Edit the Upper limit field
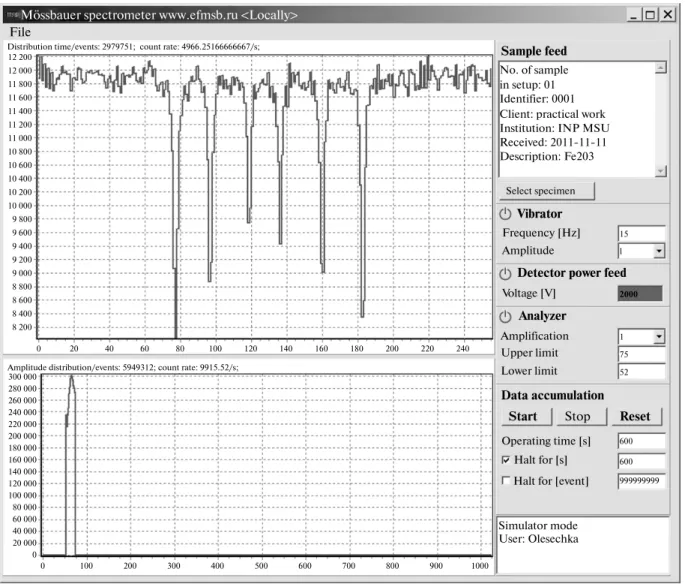Screen dimensions: 685x584 (641, 354)
